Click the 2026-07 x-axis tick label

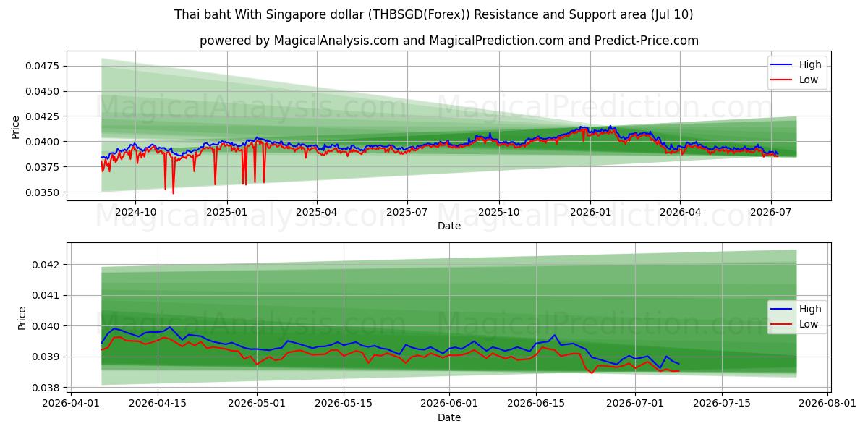771,212
